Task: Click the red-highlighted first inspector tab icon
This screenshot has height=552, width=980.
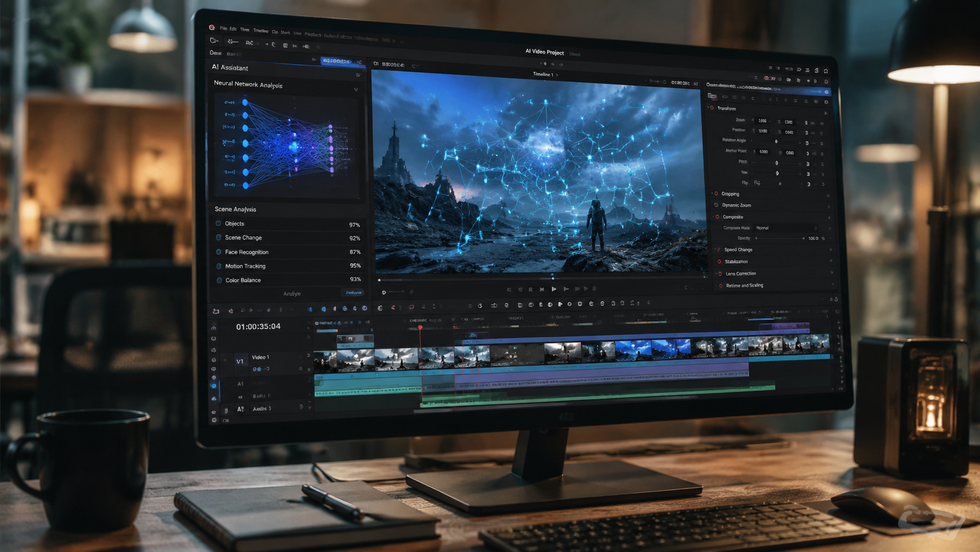Action: click(712, 96)
